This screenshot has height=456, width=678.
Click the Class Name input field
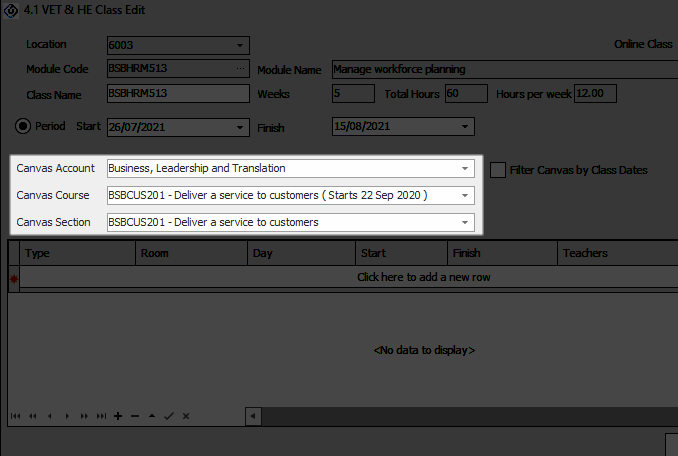point(177,94)
